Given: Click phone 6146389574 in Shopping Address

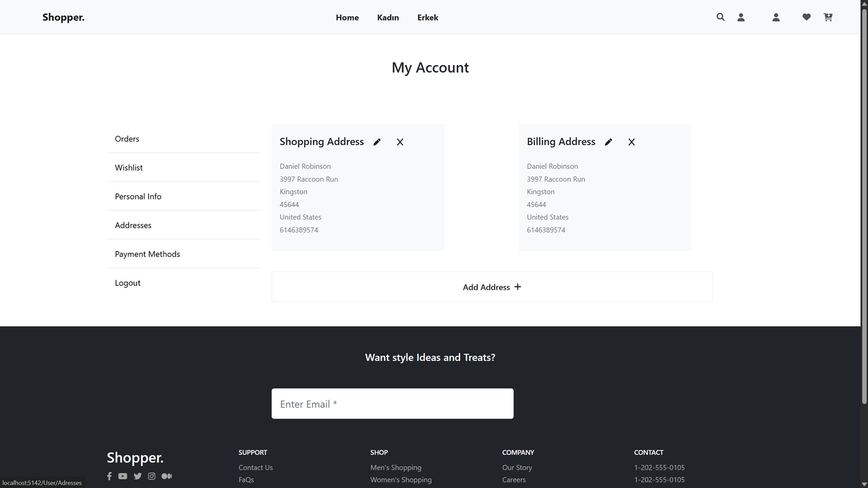Looking at the screenshot, I should [299, 230].
